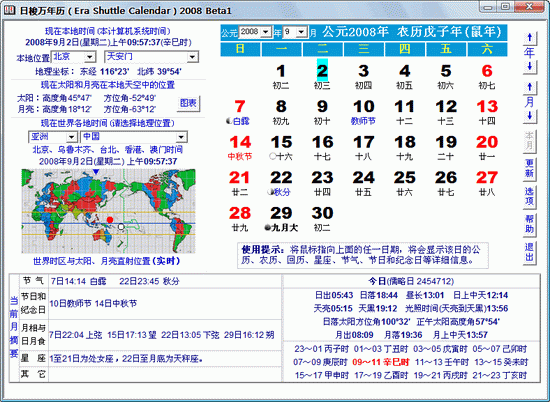Click the month up arrow button
This screenshot has width=550, height=402.
tap(530, 88)
